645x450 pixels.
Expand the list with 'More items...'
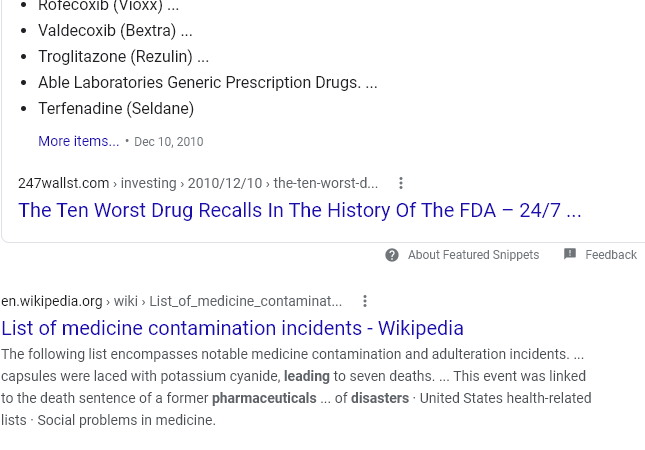[x=79, y=141]
